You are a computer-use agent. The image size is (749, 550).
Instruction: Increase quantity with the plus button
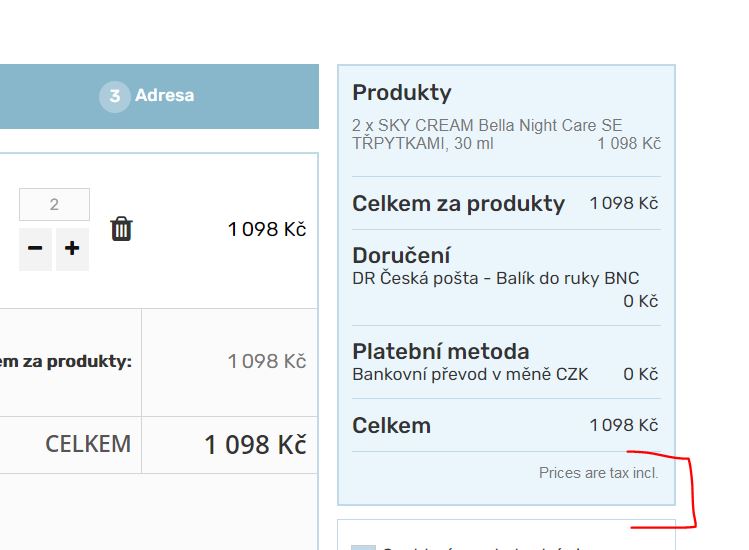pyautogui.click(x=72, y=249)
